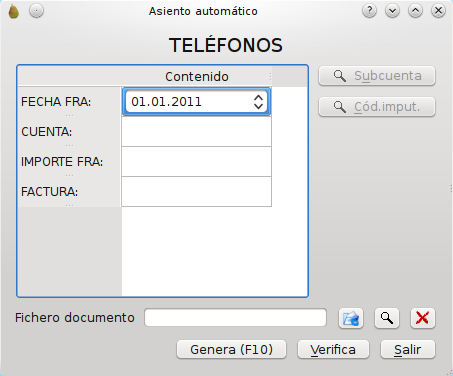Click the red X clear document icon

pos(422,318)
